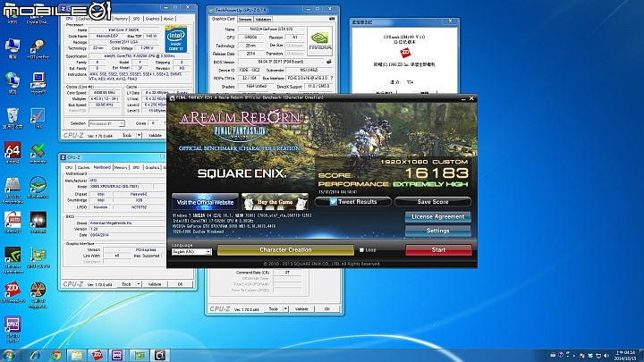Viewport: 644px width, 362px height.
Task: Open GeForce Experience desktop shortcut
Action: tap(13, 260)
